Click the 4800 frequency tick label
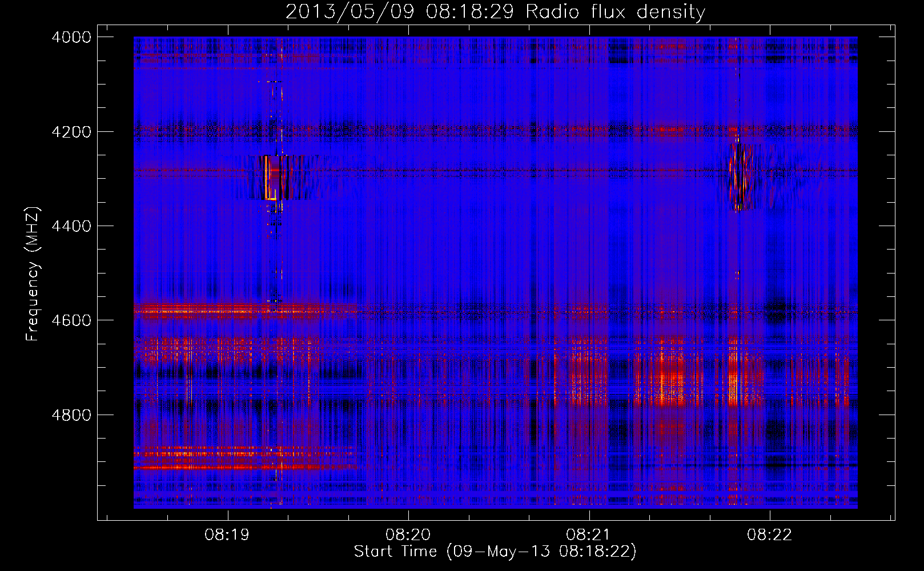 (71, 415)
